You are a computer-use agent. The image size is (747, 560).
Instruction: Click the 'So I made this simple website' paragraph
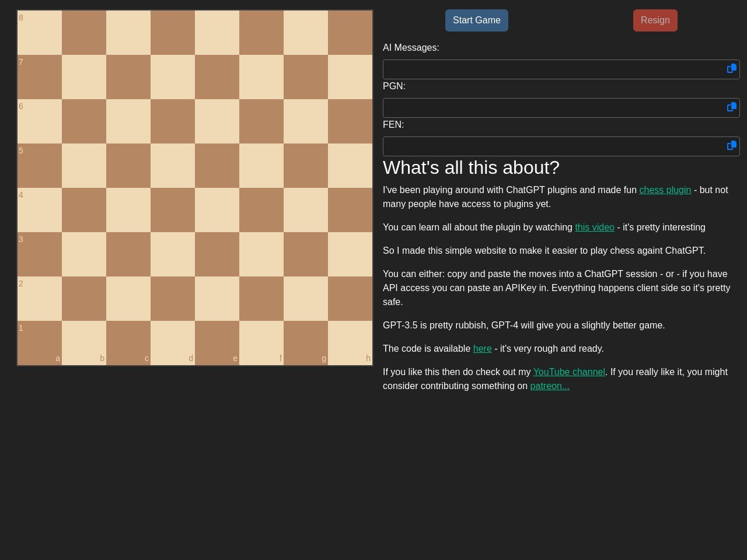point(544,251)
